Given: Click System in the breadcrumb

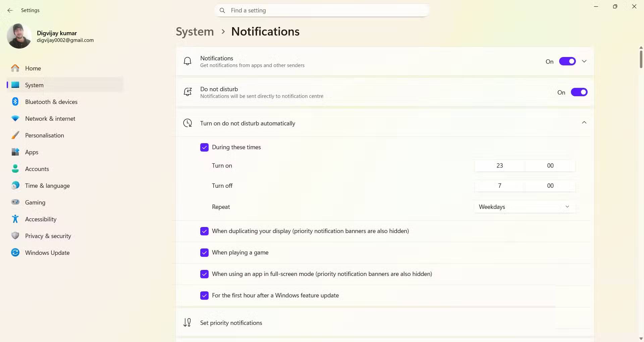Looking at the screenshot, I should (x=195, y=32).
